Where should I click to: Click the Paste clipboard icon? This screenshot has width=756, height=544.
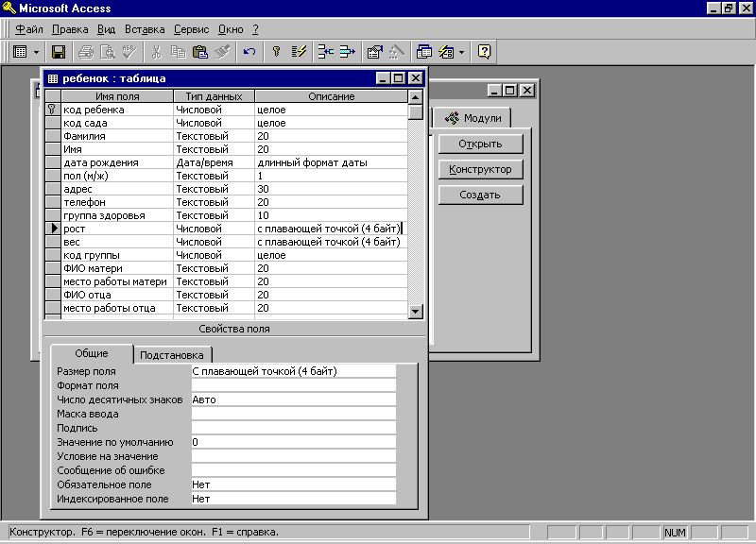[x=199, y=52]
